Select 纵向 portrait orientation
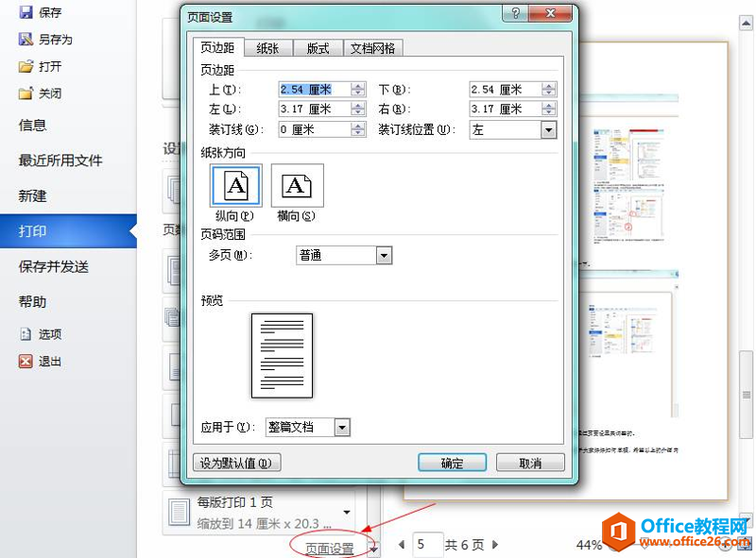 click(x=234, y=185)
